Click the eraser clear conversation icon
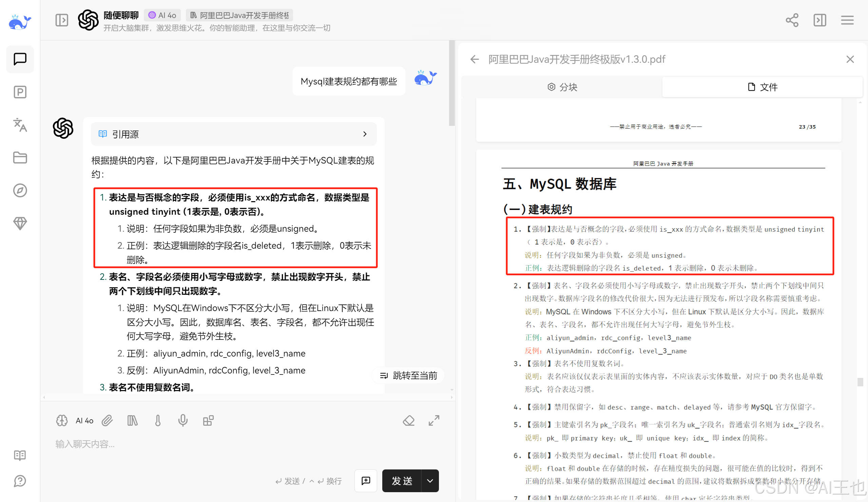This screenshot has height=502, width=868. pyautogui.click(x=408, y=420)
